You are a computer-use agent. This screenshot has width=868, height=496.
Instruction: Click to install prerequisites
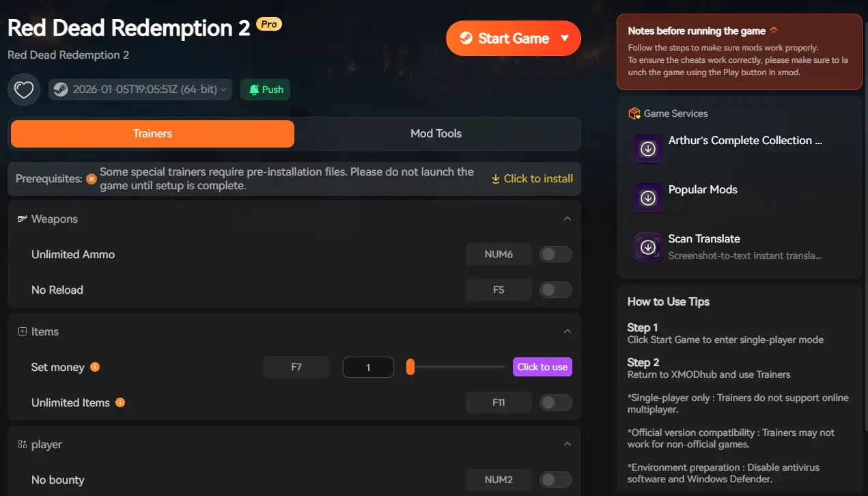pos(531,178)
